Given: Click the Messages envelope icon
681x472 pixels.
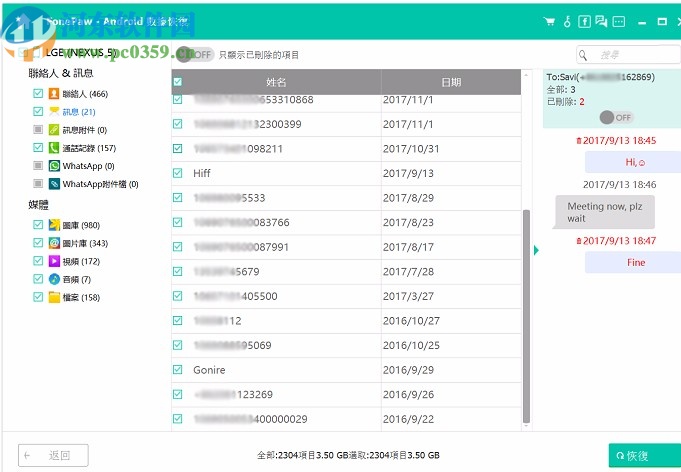Looking at the screenshot, I should click(54, 111).
